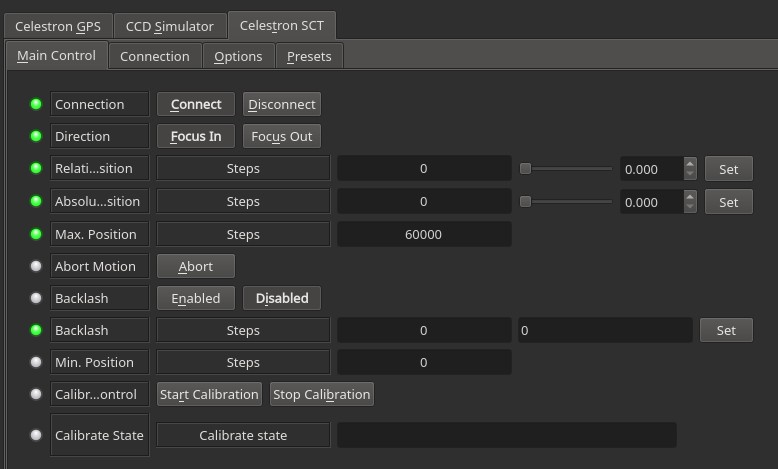Click the Max. Position property label
Viewport: 778px width, 469px height.
(x=100, y=234)
